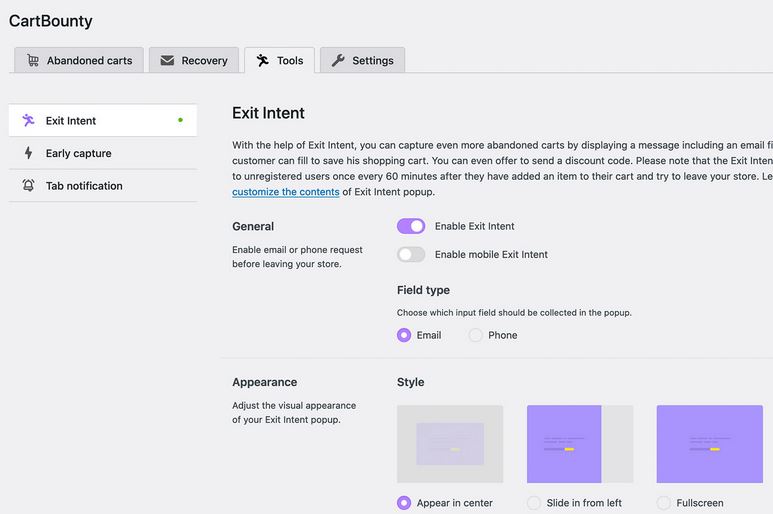773x514 pixels.
Task: Open the Settings tab
Action: pos(362,60)
